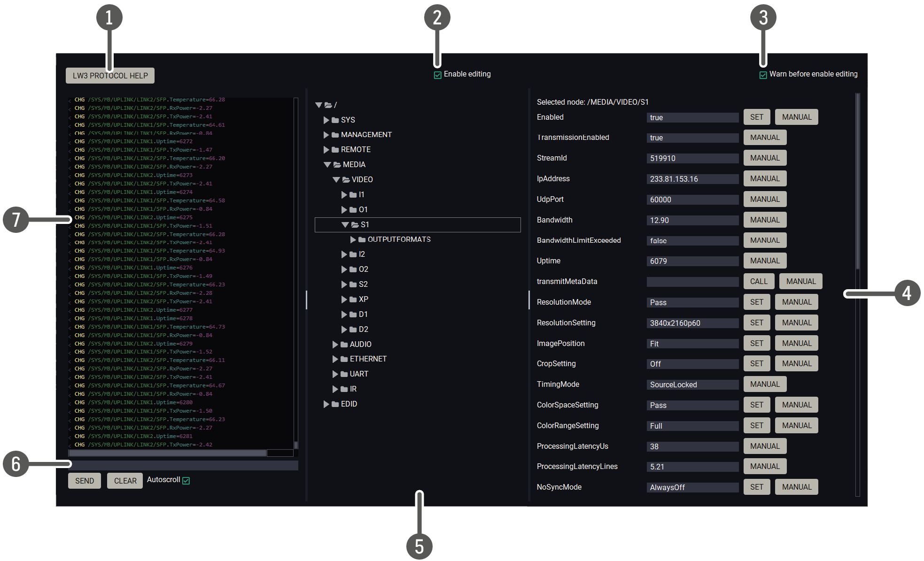Click the OUTPUTFORMATS folder icon
The image size is (924, 561).
pyautogui.click(x=362, y=240)
